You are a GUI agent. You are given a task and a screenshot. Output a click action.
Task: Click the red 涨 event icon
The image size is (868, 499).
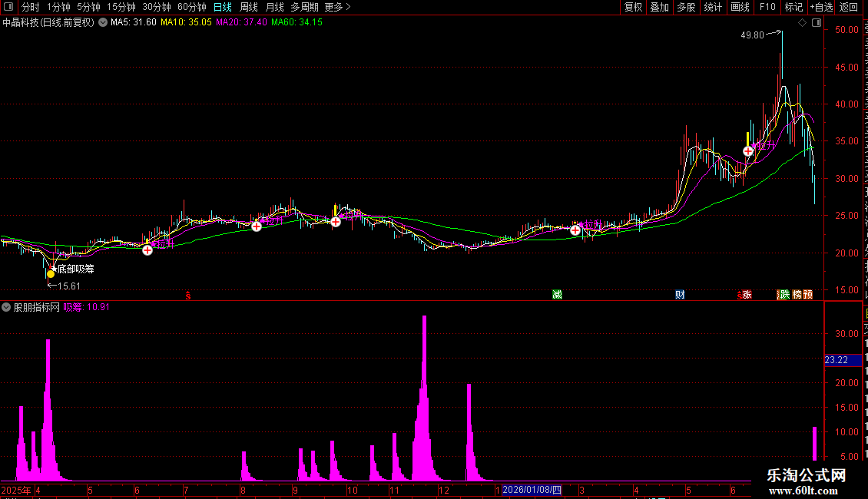747,294
